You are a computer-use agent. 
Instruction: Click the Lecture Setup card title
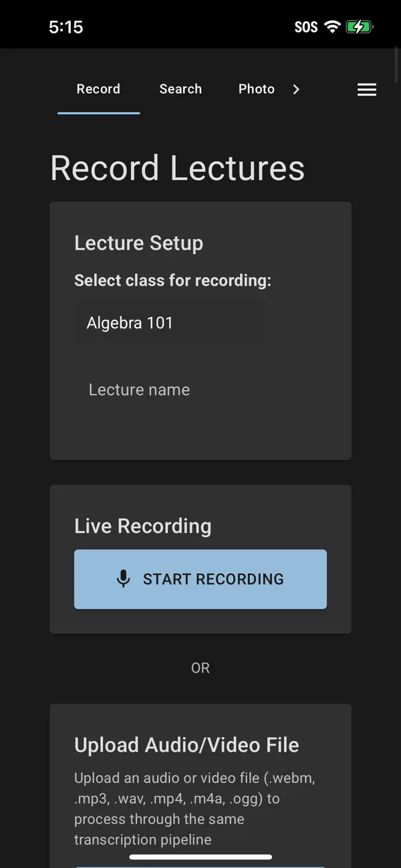coord(138,243)
